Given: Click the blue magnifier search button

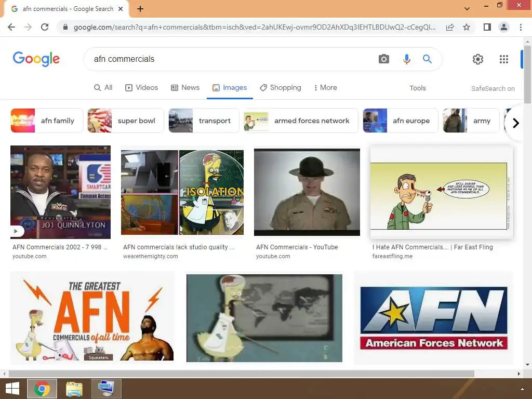Looking at the screenshot, I should point(427,59).
